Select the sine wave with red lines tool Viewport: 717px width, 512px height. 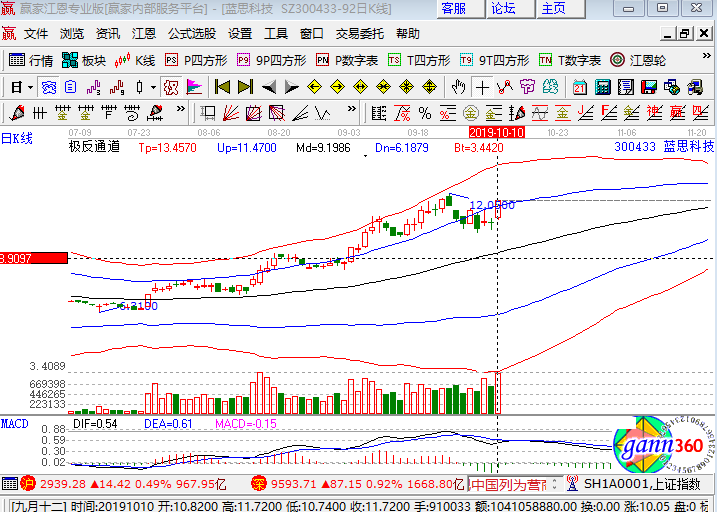pyautogui.click(x=540, y=112)
